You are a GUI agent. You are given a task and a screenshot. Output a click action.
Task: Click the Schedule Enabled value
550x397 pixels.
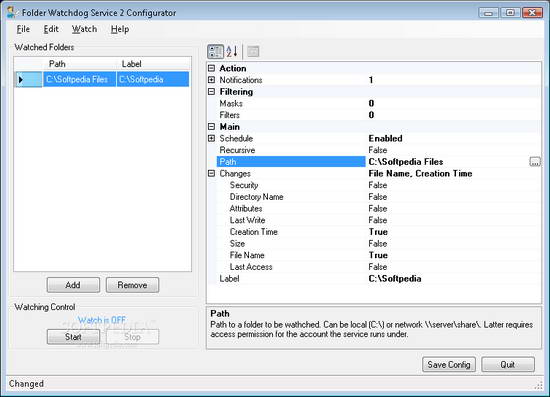point(385,138)
